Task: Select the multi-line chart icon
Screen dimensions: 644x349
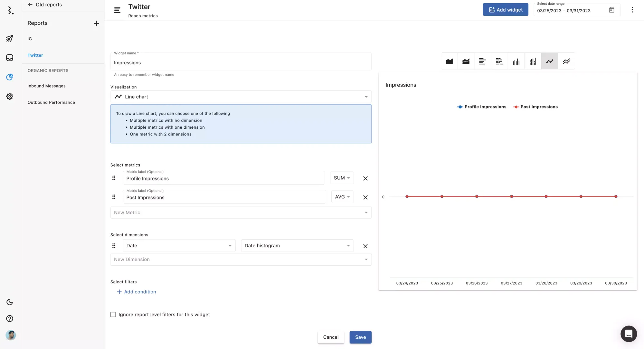Action: pyautogui.click(x=566, y=61)
